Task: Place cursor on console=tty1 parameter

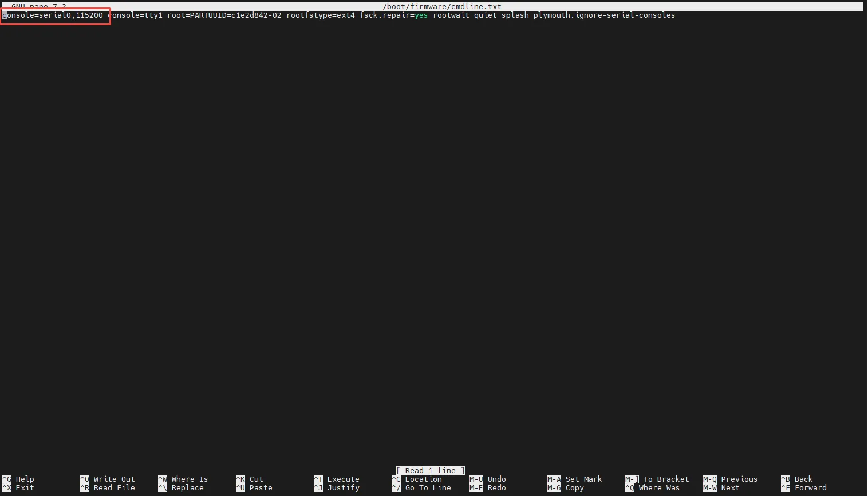Action: (x=136, y=15)
